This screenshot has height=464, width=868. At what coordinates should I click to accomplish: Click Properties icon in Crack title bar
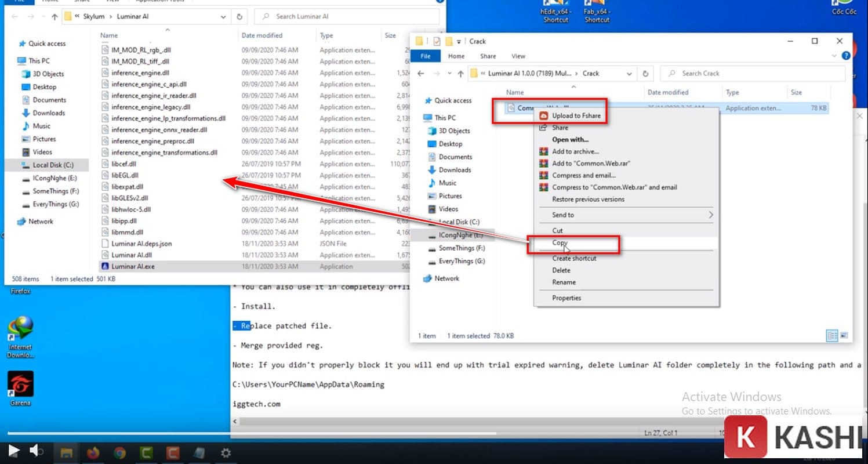[x=437, y=41]
